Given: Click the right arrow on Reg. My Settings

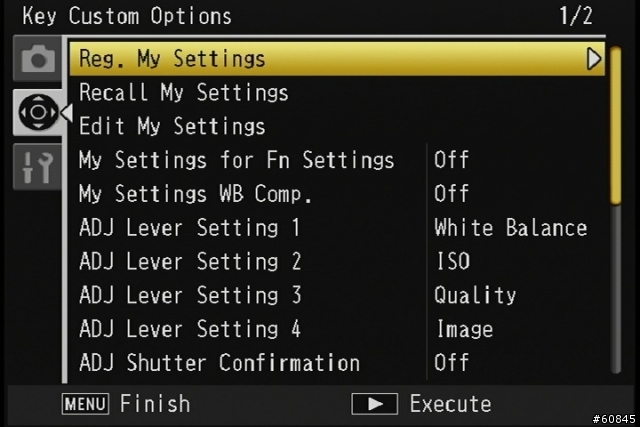Looking at the screenshot, I should [593, 59].
